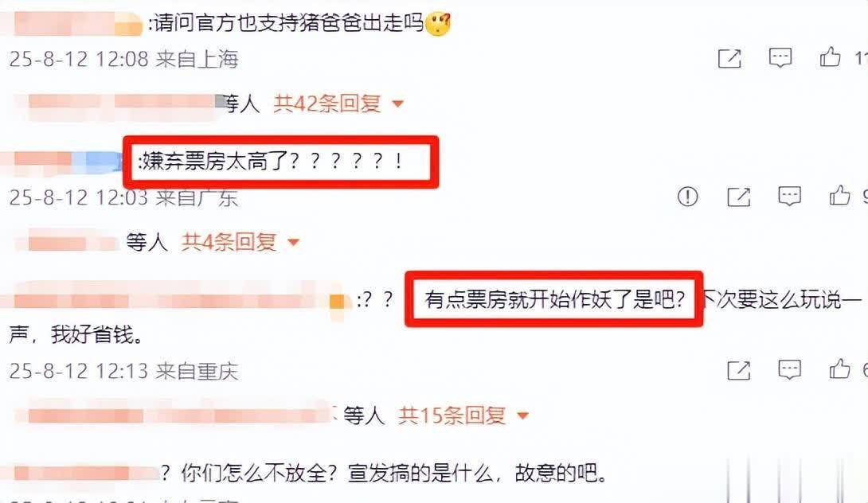
Task: Report the 12:03 Guangdong comment
Action: [x=687, y=197]
